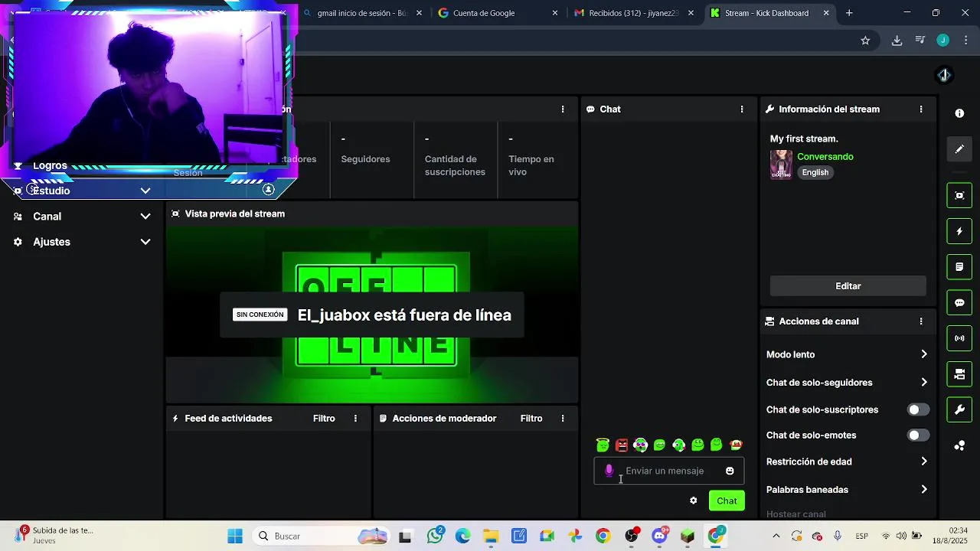This screenshot has width=980, height=551.
Task: Open OBS Studio from the taskbar
Action: point(632,536)
